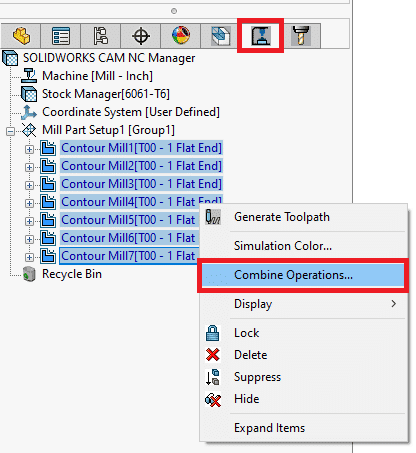Select Mill Part Setup1 [Group1] item
The image size is (416, 453).
click(108, 130)
